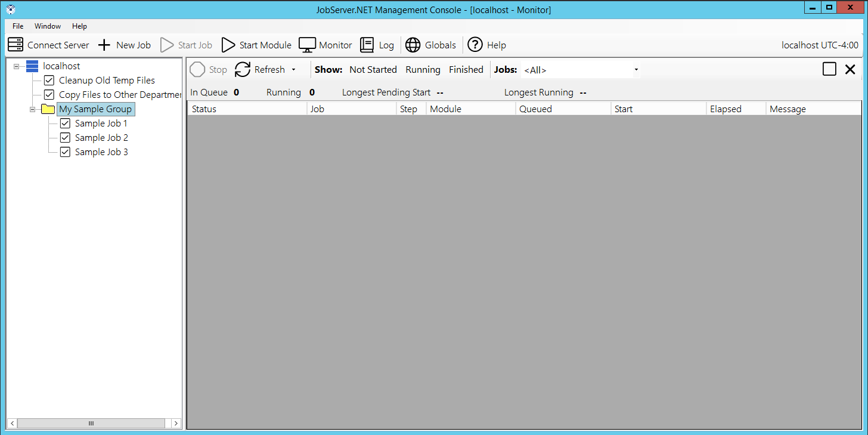Image resolution: width=868 pixels, height=435 pixels.
Task: Toggle the Sample Job 3 checkbox
Action: coord(65,152)
